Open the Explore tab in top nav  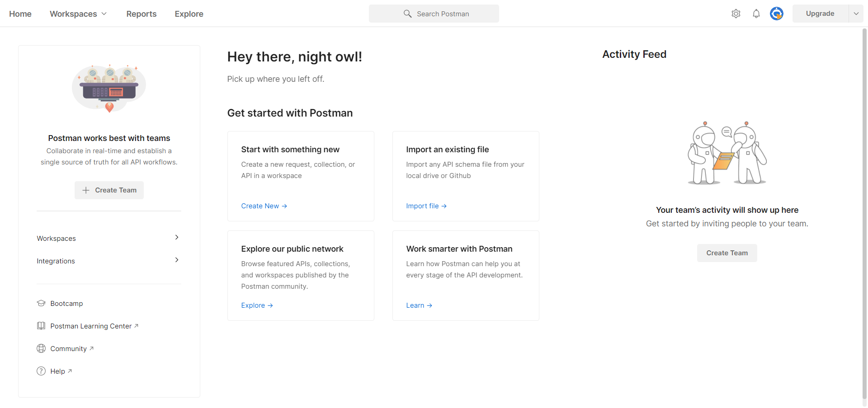coord(189,14)
